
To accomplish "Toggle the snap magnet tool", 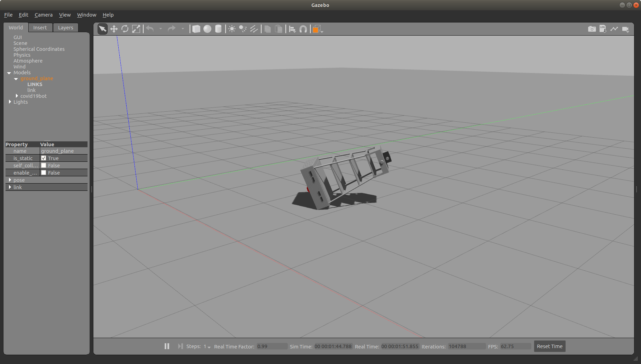I will coord(303,29).
